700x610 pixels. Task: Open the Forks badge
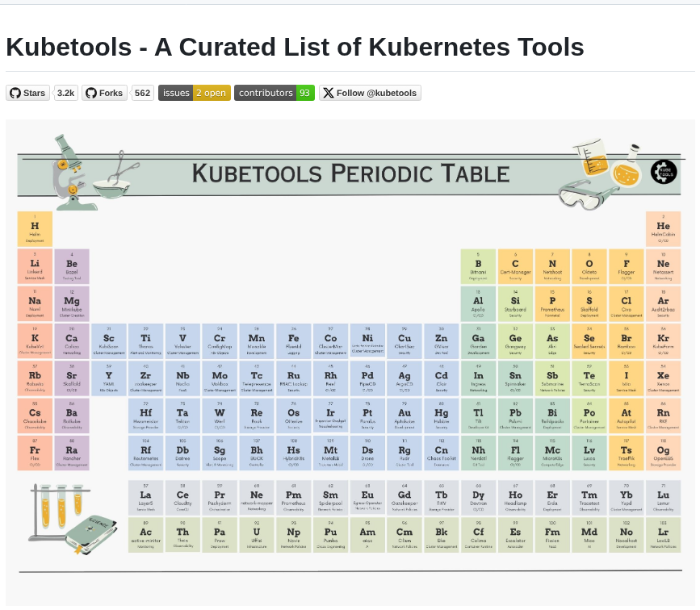click(104, 93)
